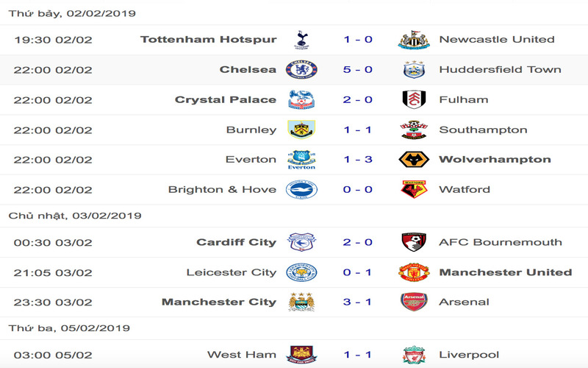
Task: Open the Leicester City team link
Action: coord(232,272)
